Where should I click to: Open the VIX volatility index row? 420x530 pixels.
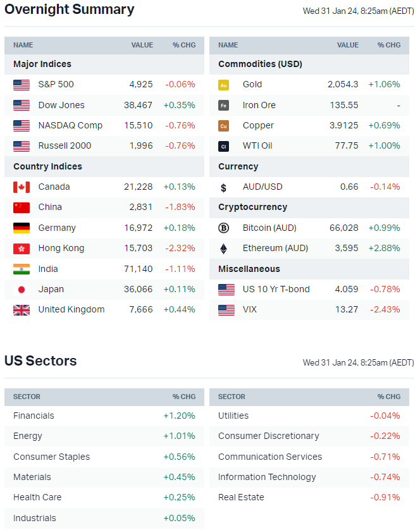click(x=252, y=310)
